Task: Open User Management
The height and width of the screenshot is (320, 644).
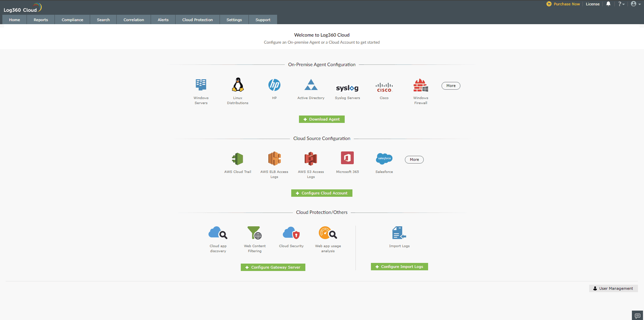Action: coord(613,288)
